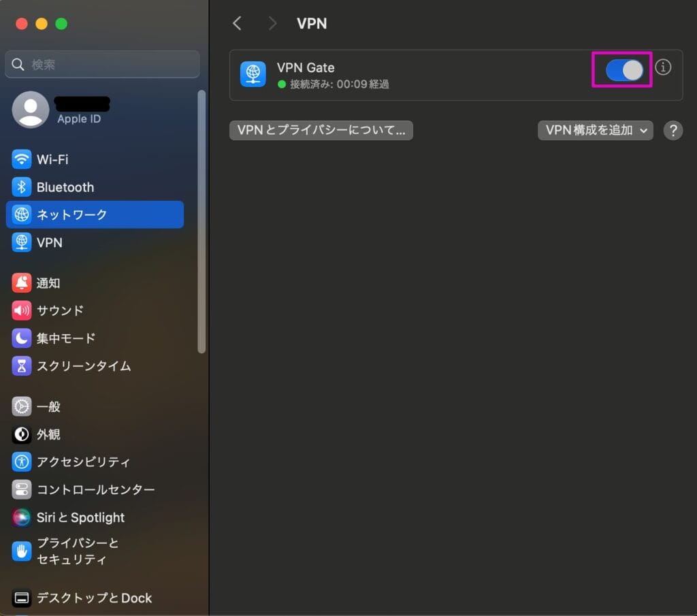Focus the 検索 search field

click(102, 65)
